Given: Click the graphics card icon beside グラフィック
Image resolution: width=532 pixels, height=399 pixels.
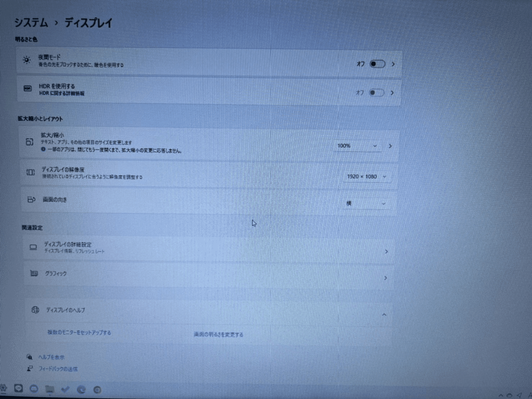Looking at the screenshot, I should 34,273.
